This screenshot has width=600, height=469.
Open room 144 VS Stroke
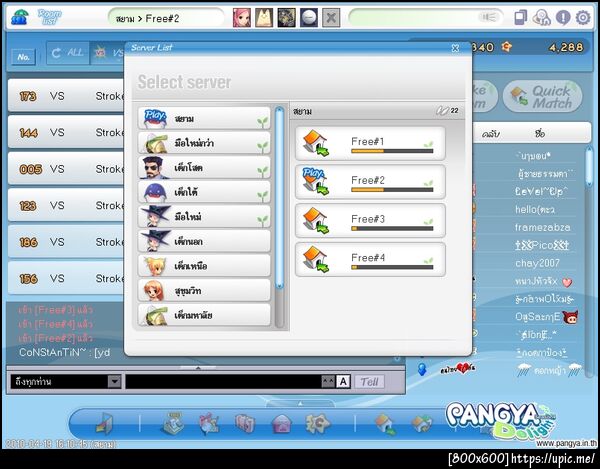point(66,132)
